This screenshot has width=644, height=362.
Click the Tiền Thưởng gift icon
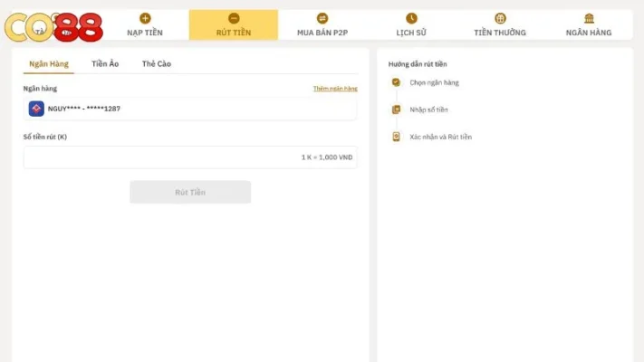click(500, 18)
